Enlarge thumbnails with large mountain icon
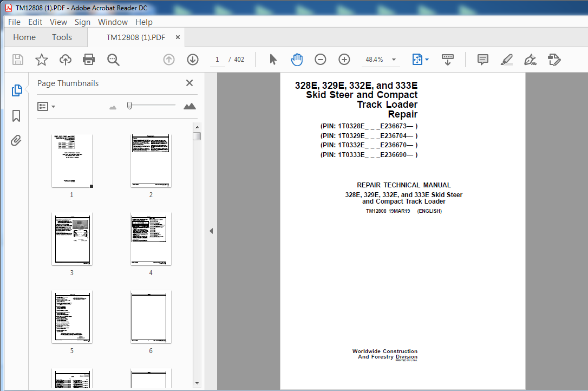Viewport: 588px width, 391px height. [x=190, y=107]
